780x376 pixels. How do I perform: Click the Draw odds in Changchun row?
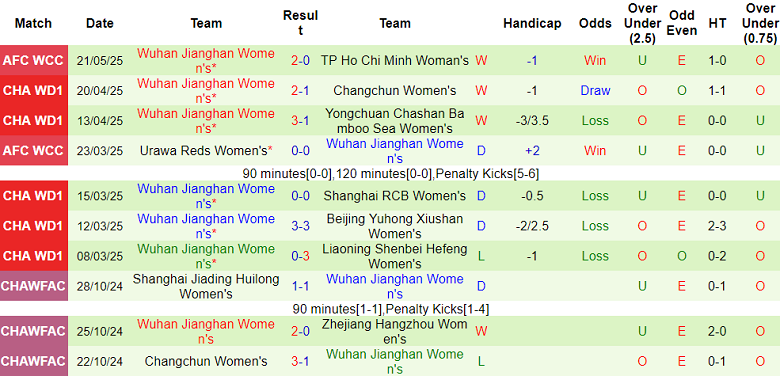click(x=595, y=91)
